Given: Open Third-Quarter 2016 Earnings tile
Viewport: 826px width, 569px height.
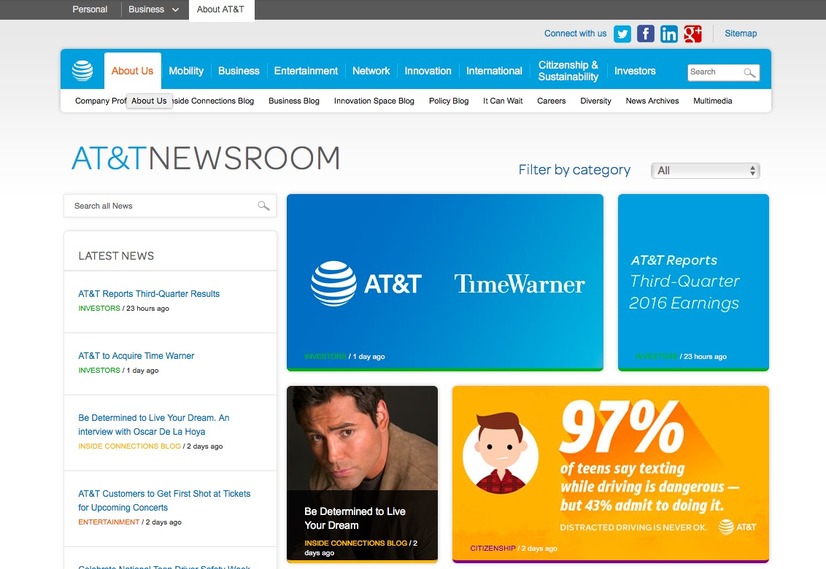Looking at the screenshot, I should [693, 282].
